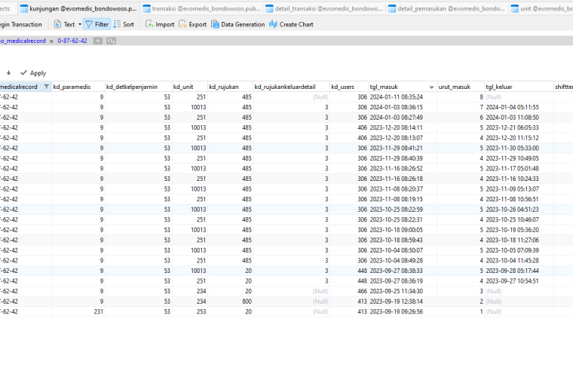Add a filter condition with plus button
The width and height of the screenshot is (573, 392).
pos(97,41)
